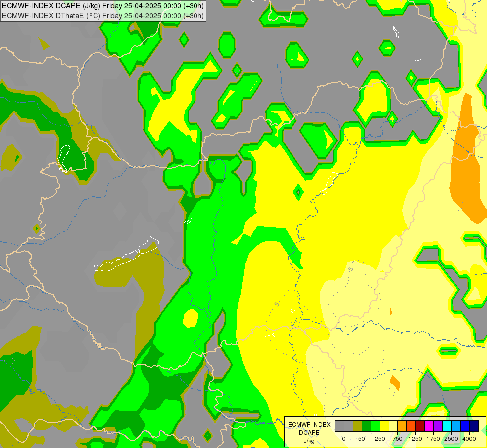Click the legend's ECMWF-INDEX label
This screenshot has width=487, height=448.
click(309, 425)
